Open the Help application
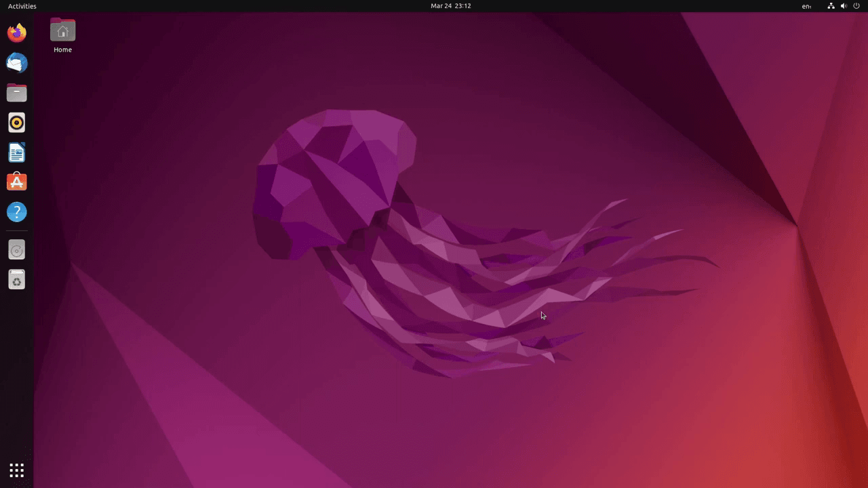868x488 pixels. [x=16, y=211]
